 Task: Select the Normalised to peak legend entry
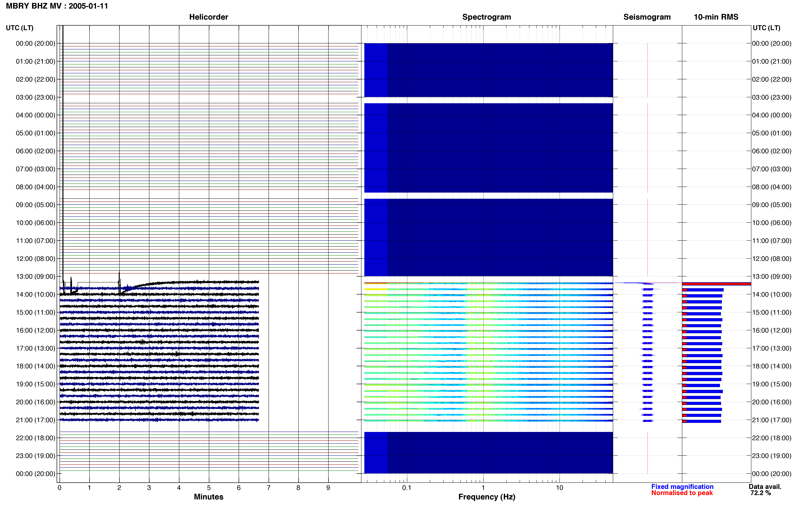[x=682, y=493]
